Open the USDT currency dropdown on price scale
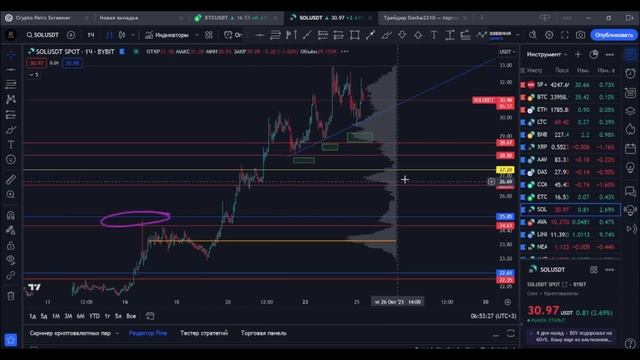Viewport: 640px width, 360px height. click(x=507, y=52)
